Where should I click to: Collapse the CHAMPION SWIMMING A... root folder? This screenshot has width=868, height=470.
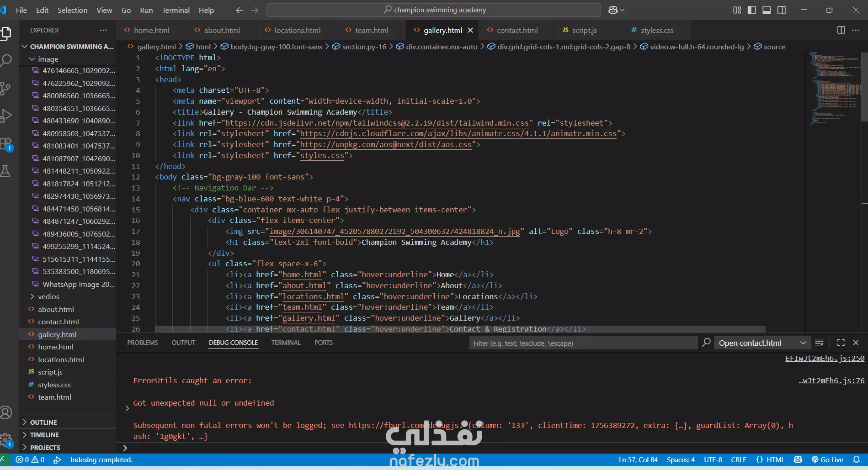(x=67, y=47)
